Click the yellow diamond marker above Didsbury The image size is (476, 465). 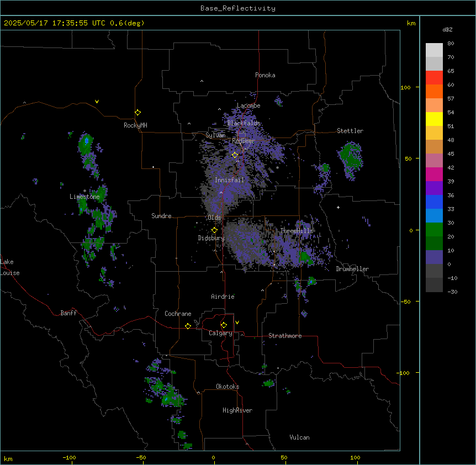point(214,230)
